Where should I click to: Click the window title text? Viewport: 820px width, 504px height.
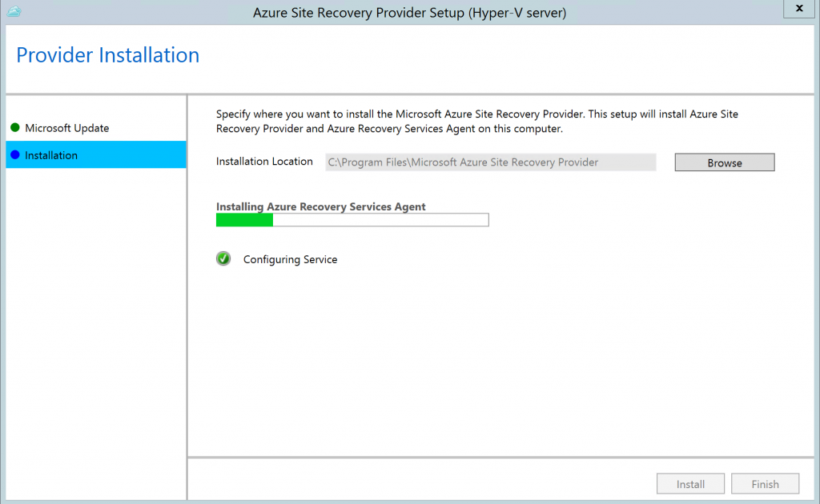pos(409,13)
